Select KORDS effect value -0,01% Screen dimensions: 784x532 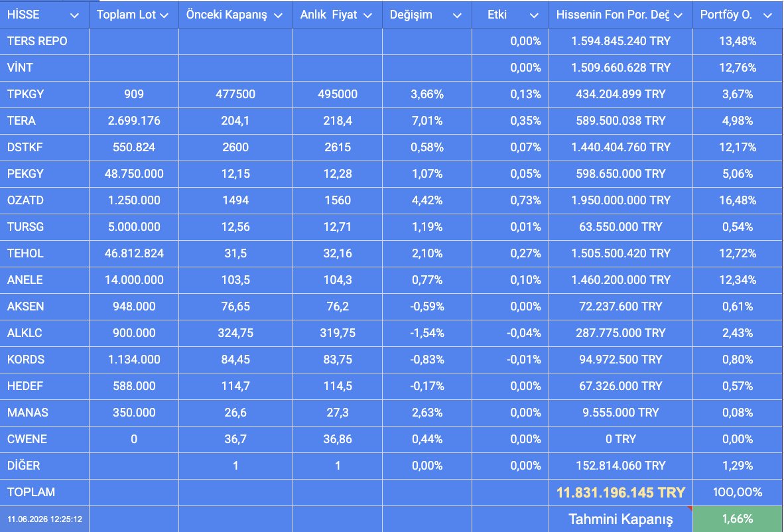[523, 359]
